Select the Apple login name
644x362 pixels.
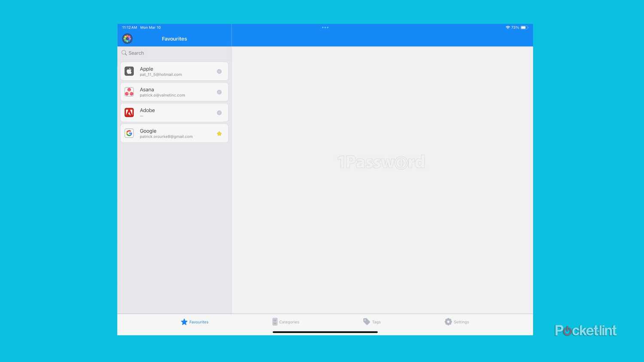click(146, 69)
